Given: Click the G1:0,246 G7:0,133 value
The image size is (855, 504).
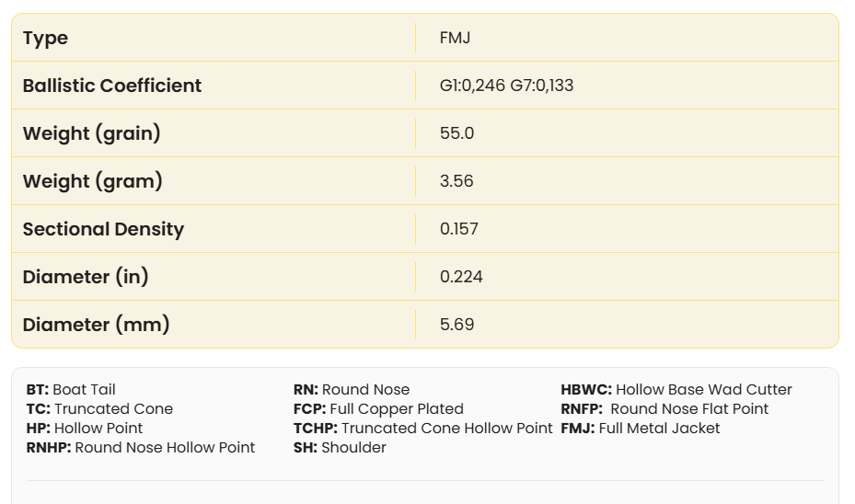Looking at the screenshot, I should [x=506, y=86].
